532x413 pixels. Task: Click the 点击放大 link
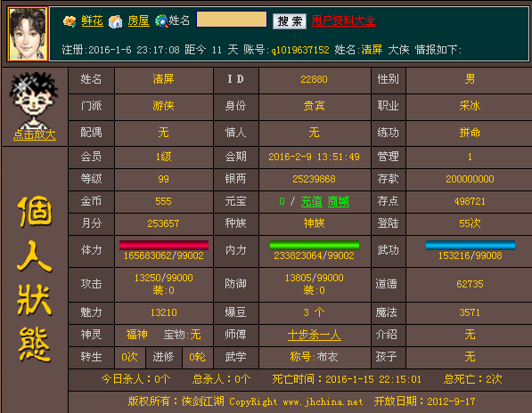[x=34, y=134]
